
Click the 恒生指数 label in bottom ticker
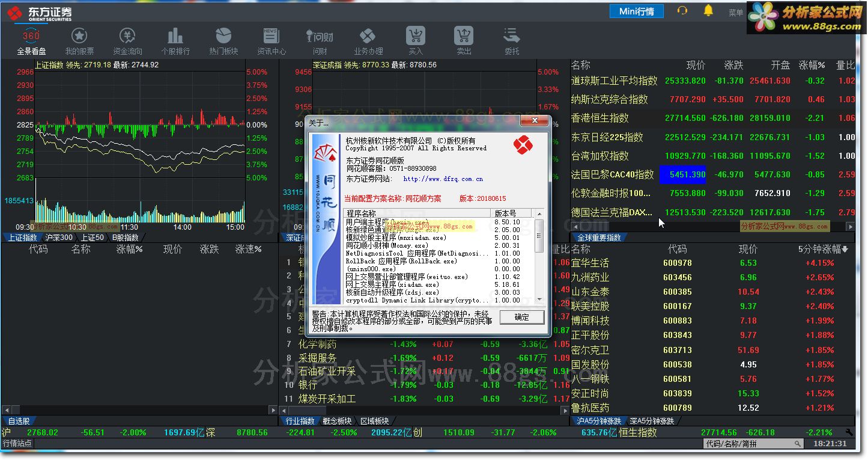638,432
